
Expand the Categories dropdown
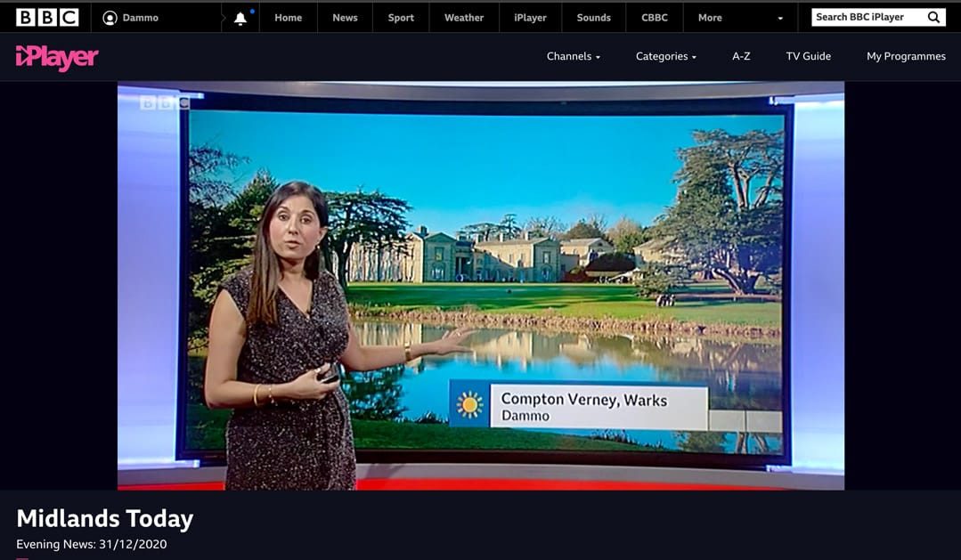665,56
